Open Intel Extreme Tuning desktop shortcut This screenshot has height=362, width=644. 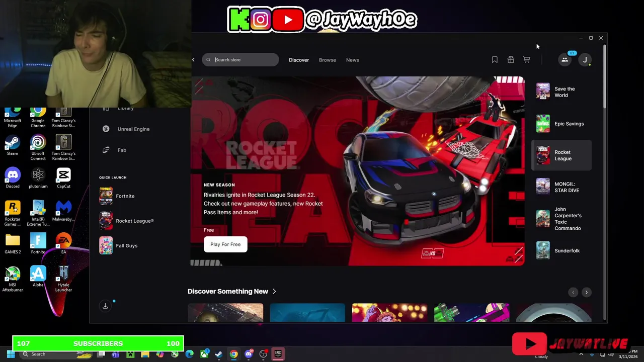tap(38, 213)
